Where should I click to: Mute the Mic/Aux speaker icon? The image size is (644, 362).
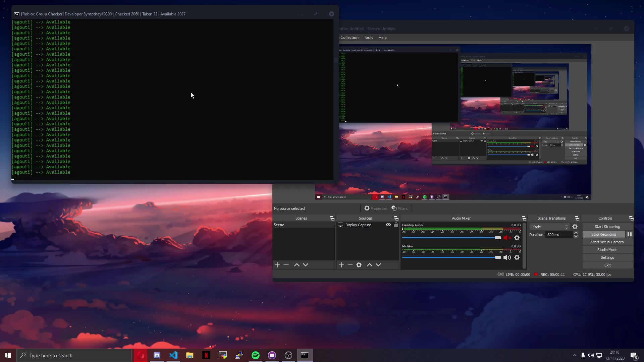[507, 257]
